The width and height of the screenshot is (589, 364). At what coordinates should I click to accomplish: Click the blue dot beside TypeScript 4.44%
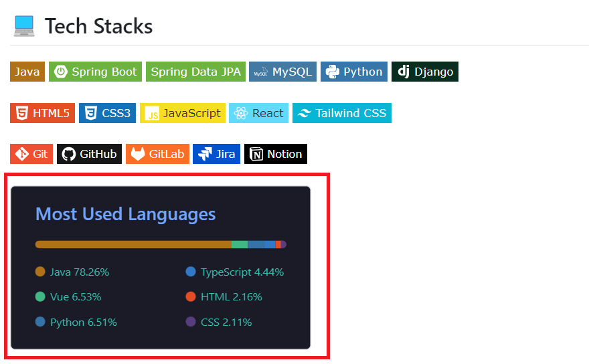click(191, 272)
